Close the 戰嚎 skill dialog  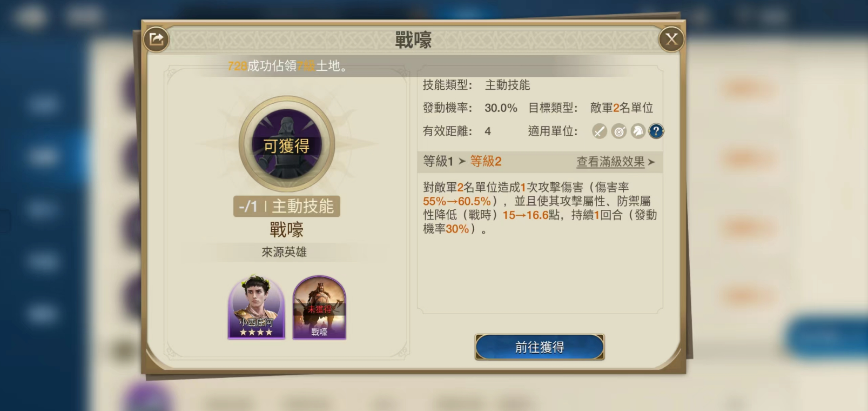671,39
